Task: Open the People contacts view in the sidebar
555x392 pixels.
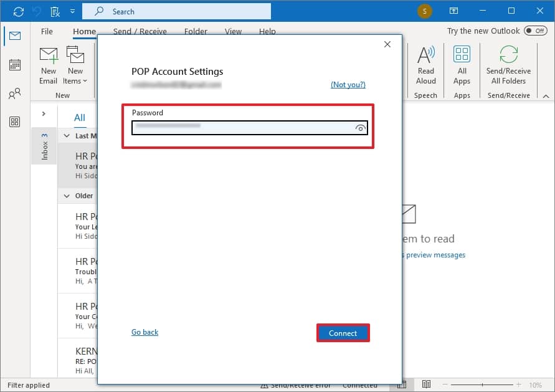Action: [15, 93]
